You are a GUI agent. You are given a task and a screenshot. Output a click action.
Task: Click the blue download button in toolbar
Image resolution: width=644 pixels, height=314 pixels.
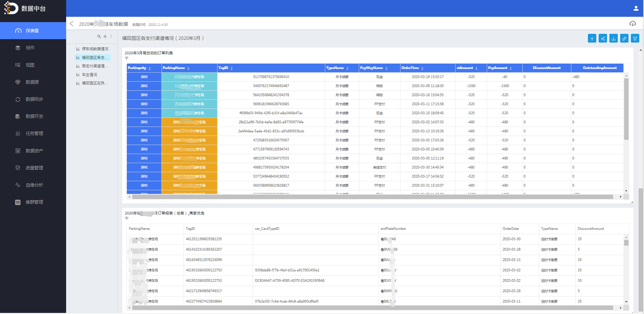613,39
